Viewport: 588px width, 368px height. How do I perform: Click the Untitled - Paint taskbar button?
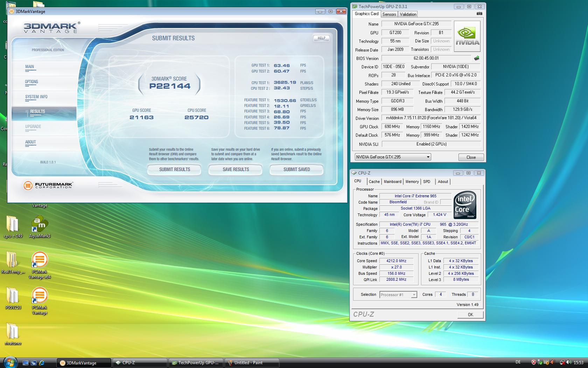coord(252,363)
